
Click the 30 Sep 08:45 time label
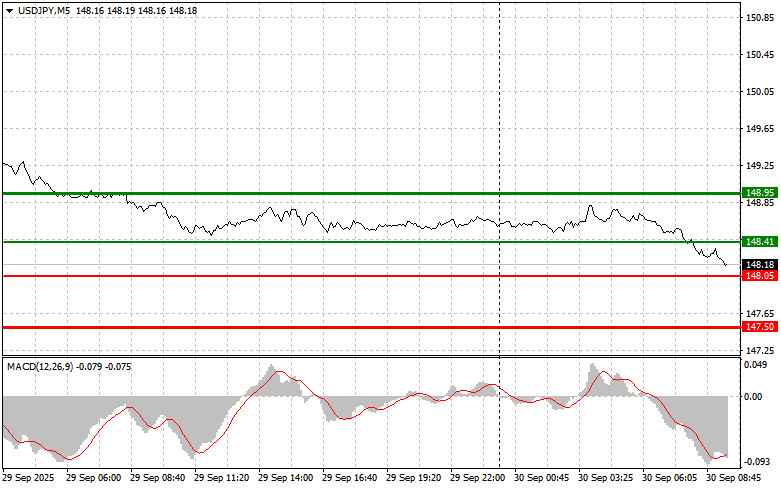[734, 478]
